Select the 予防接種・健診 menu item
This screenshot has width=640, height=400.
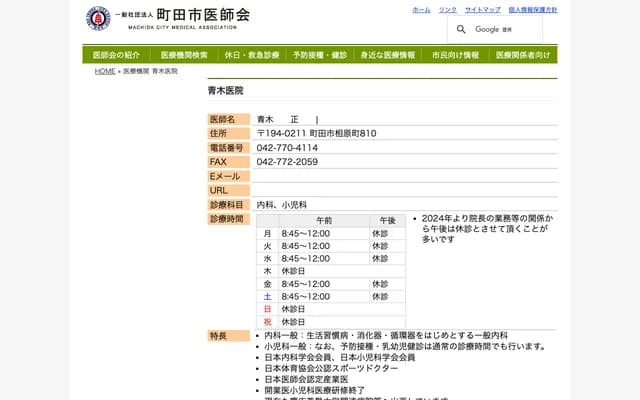[320, 55]
